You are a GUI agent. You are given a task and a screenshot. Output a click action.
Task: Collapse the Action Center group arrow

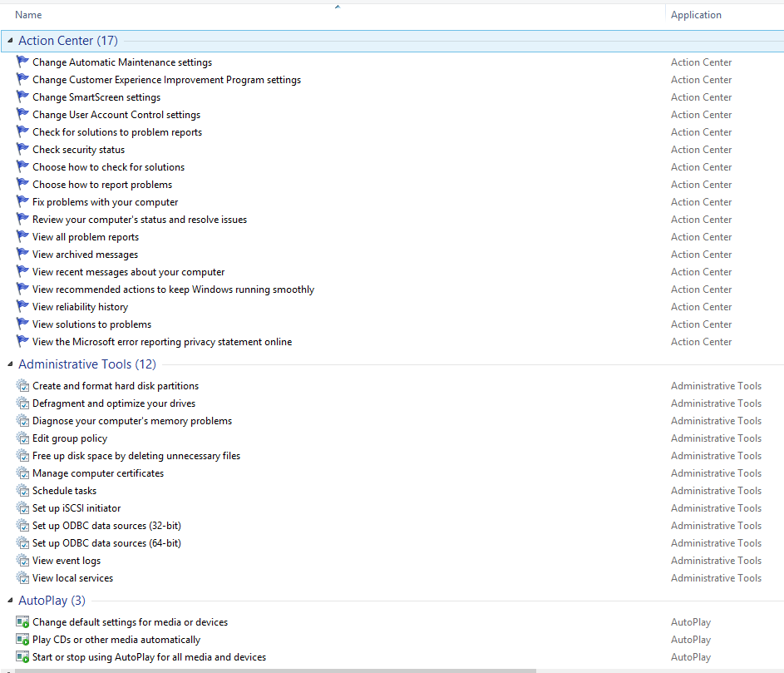(x=10, y=41)
